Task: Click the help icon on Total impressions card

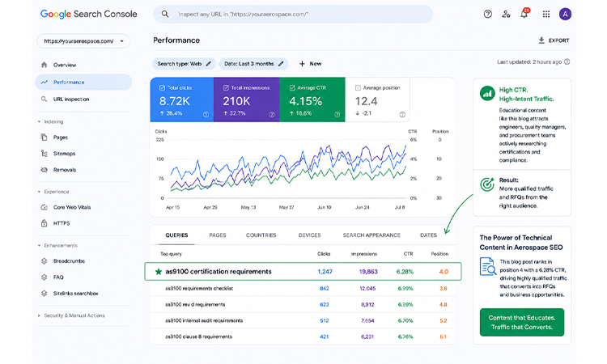Action: tap(272, 115)
